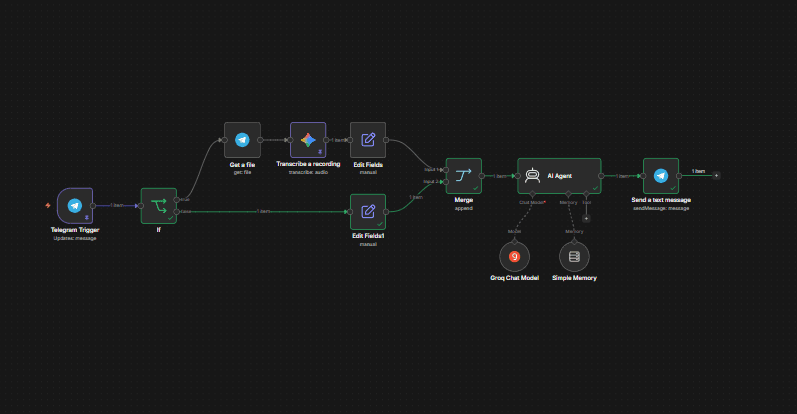797x414 pixels.
Task: Click the 'Telegram Trigger' label text
Action: coord(75,230)
